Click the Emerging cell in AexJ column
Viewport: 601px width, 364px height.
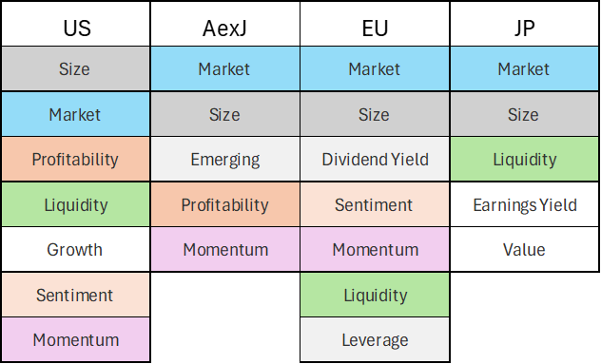click(225, 159)
